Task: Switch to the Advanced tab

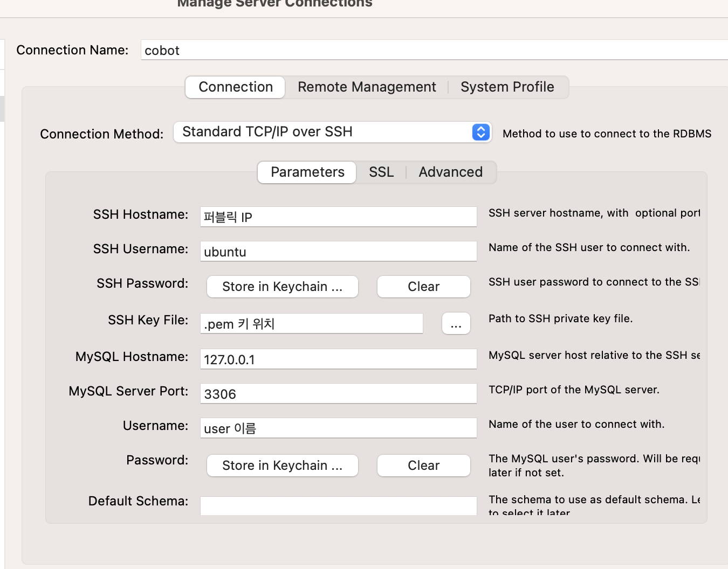Action: pyautogui.click(x=450, y=172)
